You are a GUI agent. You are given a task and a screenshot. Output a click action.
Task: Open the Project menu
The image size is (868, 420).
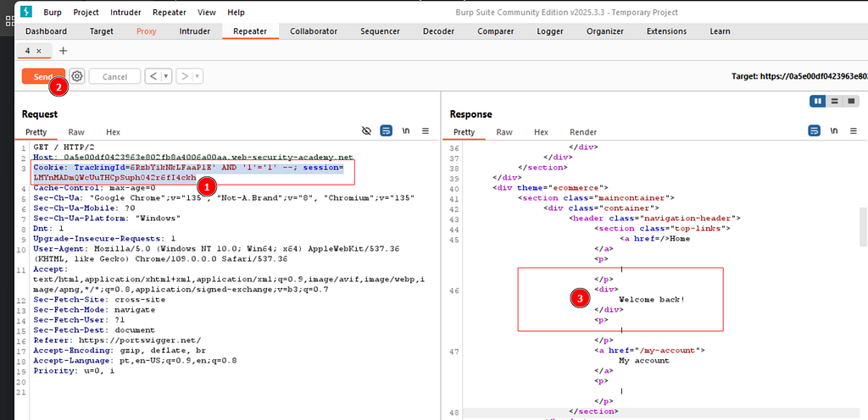pyautogui.click(x=86, y=12)
